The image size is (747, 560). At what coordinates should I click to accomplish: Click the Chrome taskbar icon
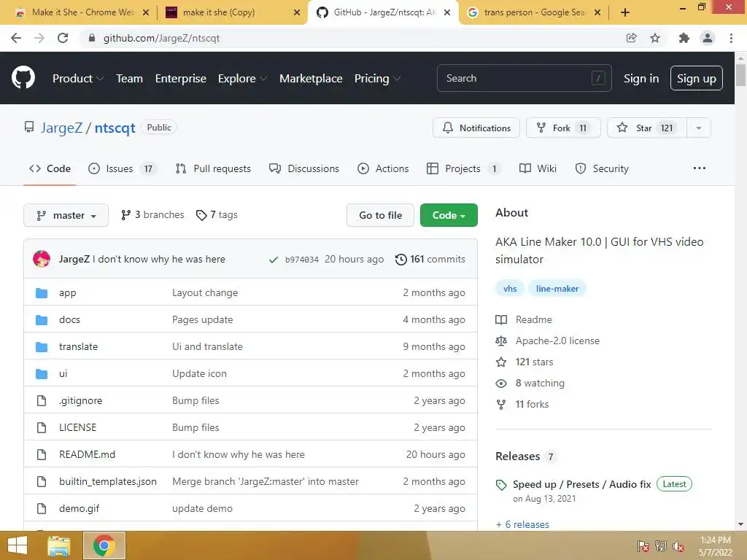pyautogui.click(x=104, y=545)
